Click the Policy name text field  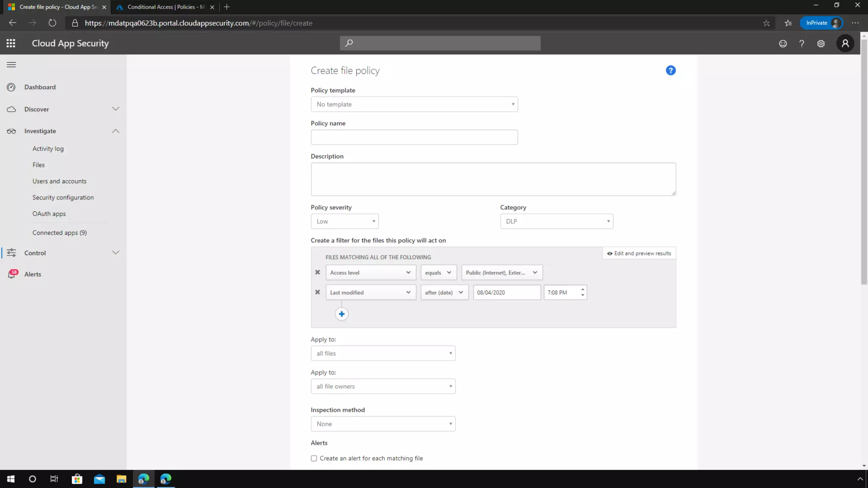pos(414,137)
